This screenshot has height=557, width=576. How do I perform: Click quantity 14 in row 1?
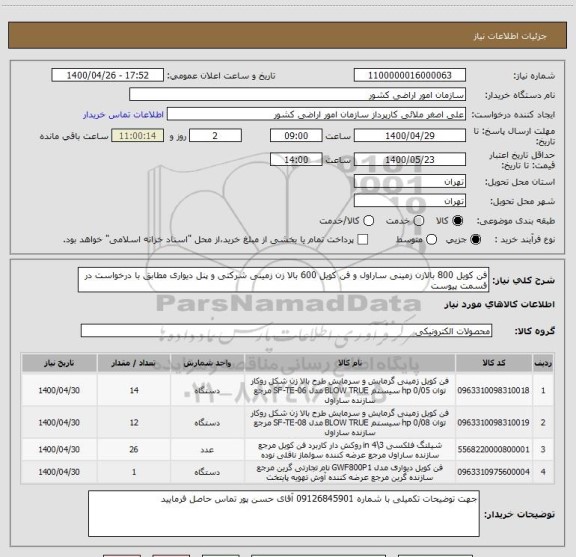(x=134, y=390)
